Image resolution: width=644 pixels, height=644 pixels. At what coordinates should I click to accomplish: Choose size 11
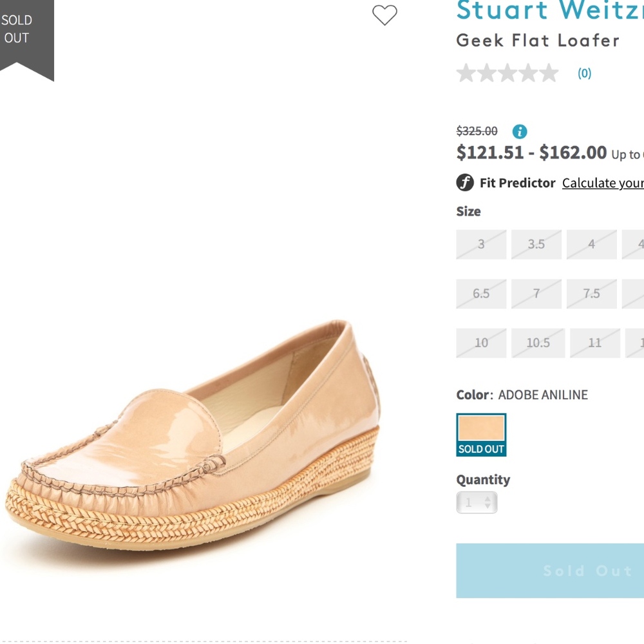(594, 343)
